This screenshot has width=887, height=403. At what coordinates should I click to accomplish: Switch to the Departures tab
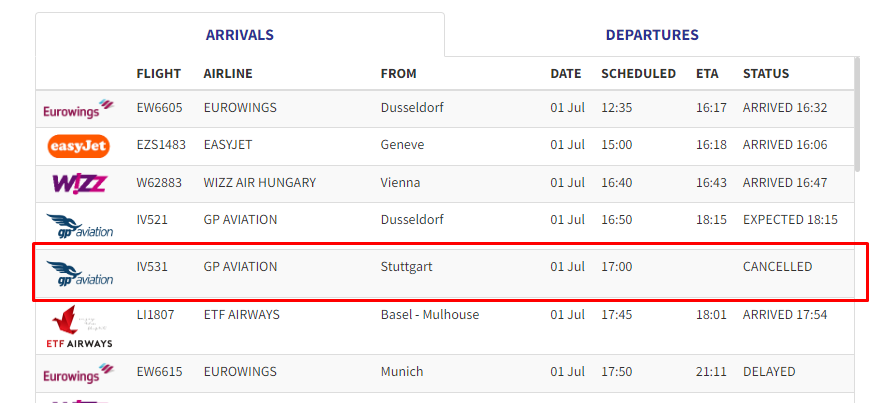click(x=652, y=35)
